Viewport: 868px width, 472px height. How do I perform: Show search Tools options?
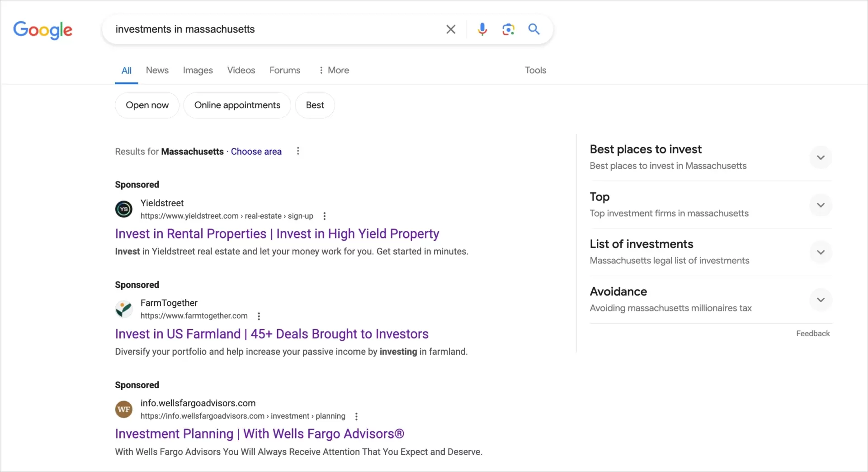[535, 70]
